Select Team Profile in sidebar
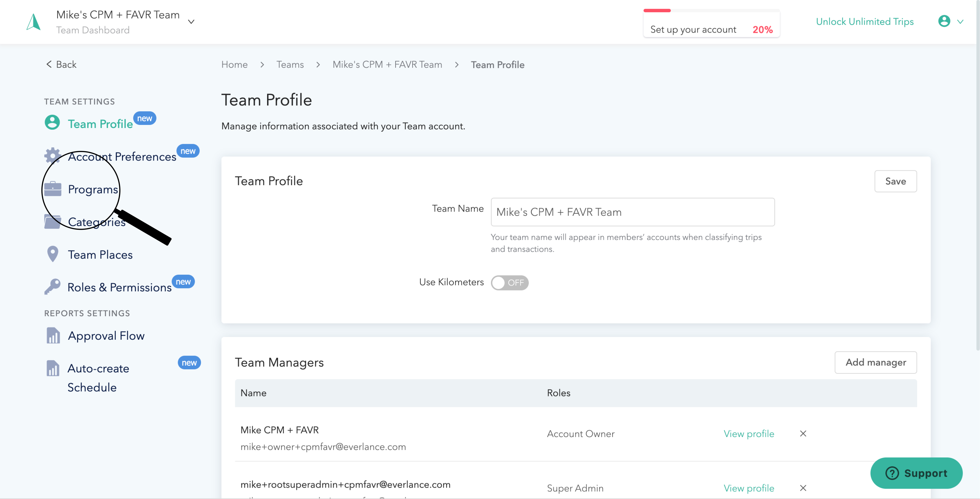980x499 pixels. coord(100,124)
